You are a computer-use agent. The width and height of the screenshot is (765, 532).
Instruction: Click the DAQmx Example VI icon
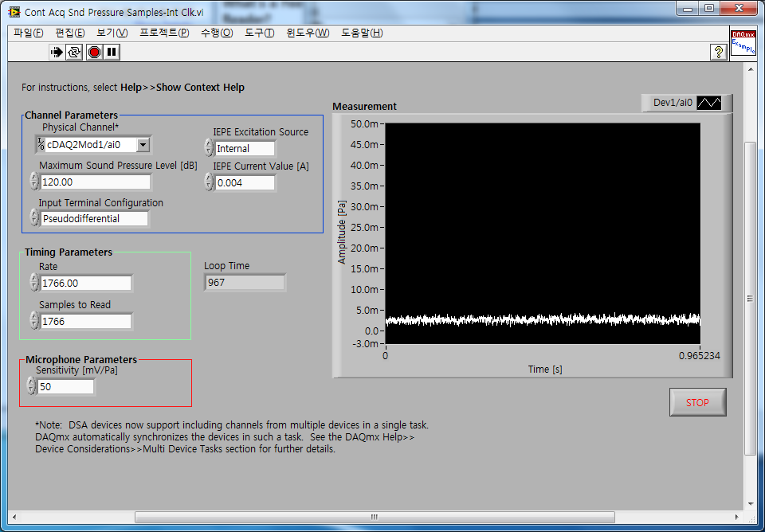click(x=743, y=42)
